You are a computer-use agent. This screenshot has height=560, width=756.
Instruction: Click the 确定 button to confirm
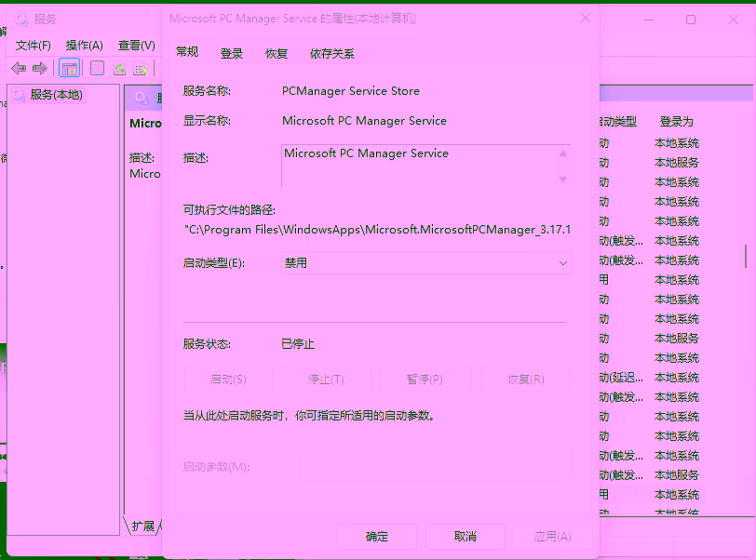[x=376, y=536]
